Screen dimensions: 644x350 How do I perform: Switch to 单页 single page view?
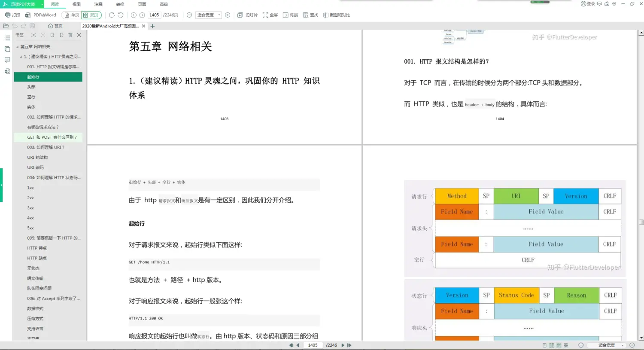[x=71, y=15]
